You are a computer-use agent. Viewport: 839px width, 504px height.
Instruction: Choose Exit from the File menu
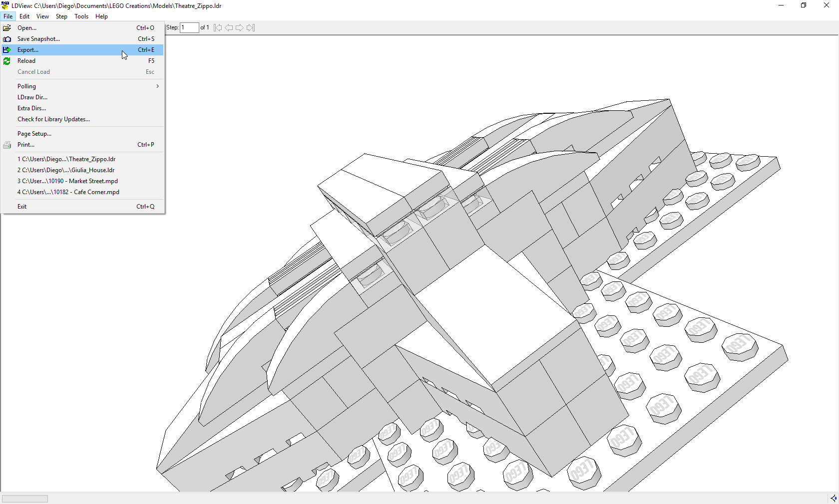pos(83,207)
